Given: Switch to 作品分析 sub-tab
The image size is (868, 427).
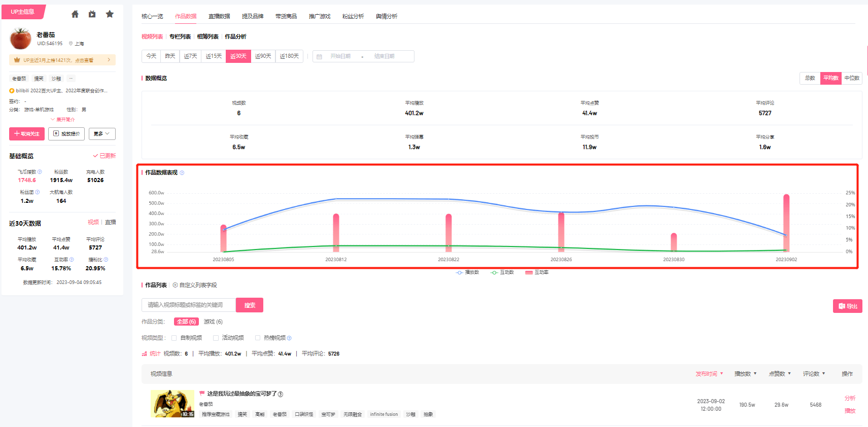Looking at the screenshot, I should (235, 37).
